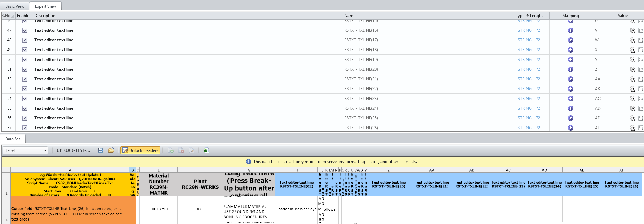Viewport: 644px width, 224px height.
Task: Uncheck the Enable checkbox for row 50
Action: pos(25,60)
